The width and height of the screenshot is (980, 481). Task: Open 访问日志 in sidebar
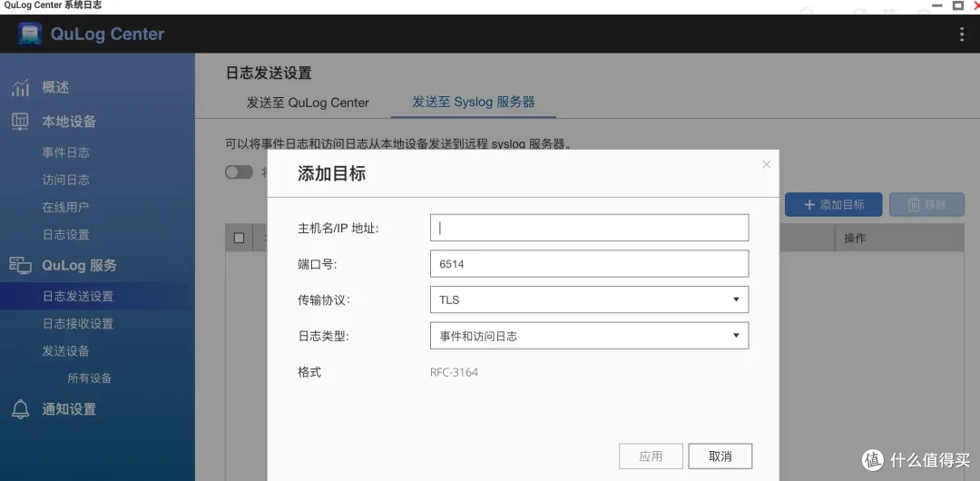65,180
